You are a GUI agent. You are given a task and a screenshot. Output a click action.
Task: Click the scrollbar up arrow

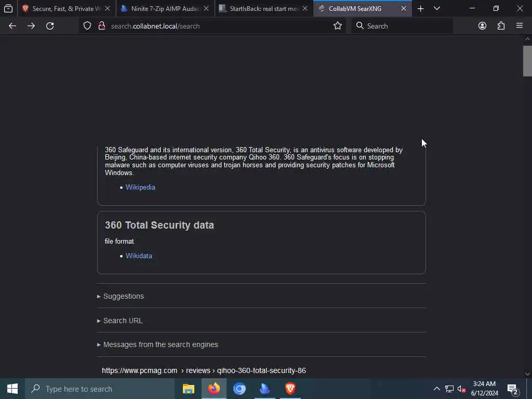[527, 39]
